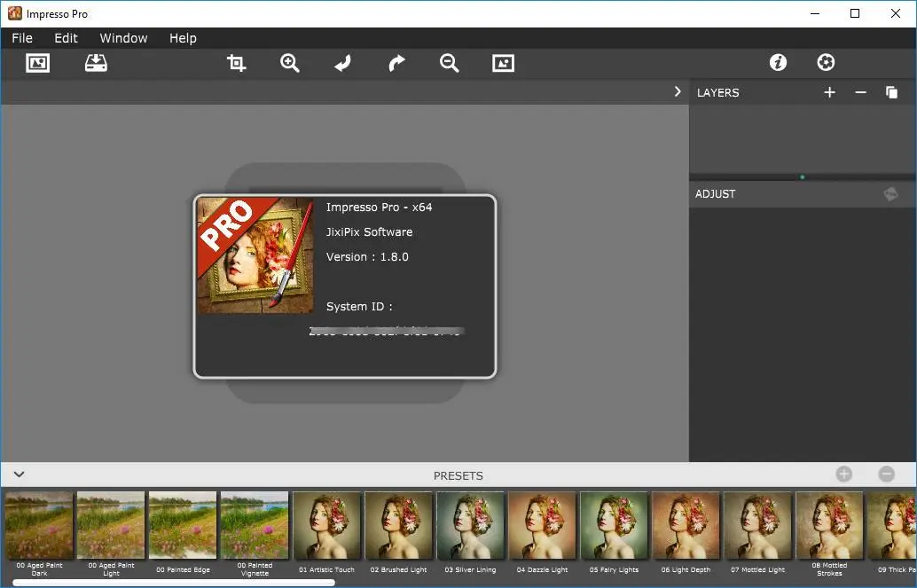Click the Impresso Pro title bar app icon
The image size is (917, 588).
tap(14, 13)
